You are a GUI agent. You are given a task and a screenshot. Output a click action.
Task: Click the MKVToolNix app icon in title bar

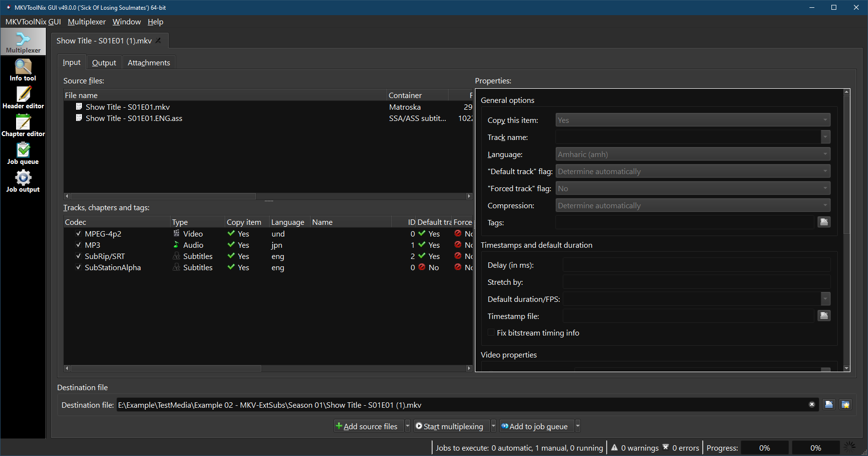[x=8, y=7]
